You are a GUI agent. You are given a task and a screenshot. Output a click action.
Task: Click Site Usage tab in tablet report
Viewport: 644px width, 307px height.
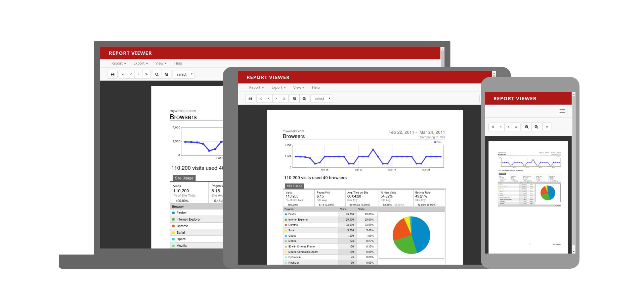[x=294, y=186]
